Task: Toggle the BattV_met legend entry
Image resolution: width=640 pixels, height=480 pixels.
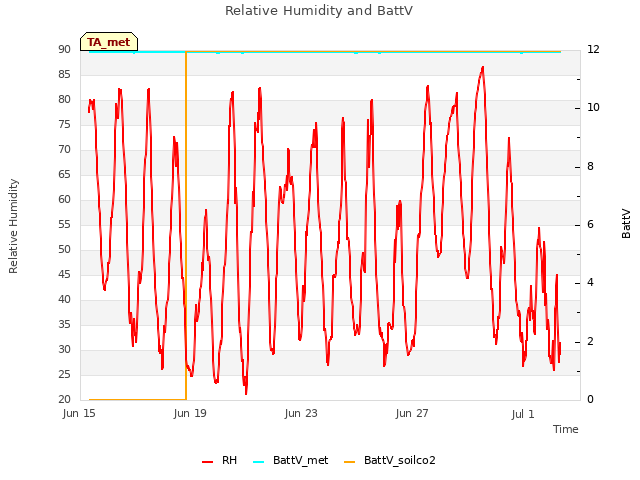Action: click(x=291, y=460)
